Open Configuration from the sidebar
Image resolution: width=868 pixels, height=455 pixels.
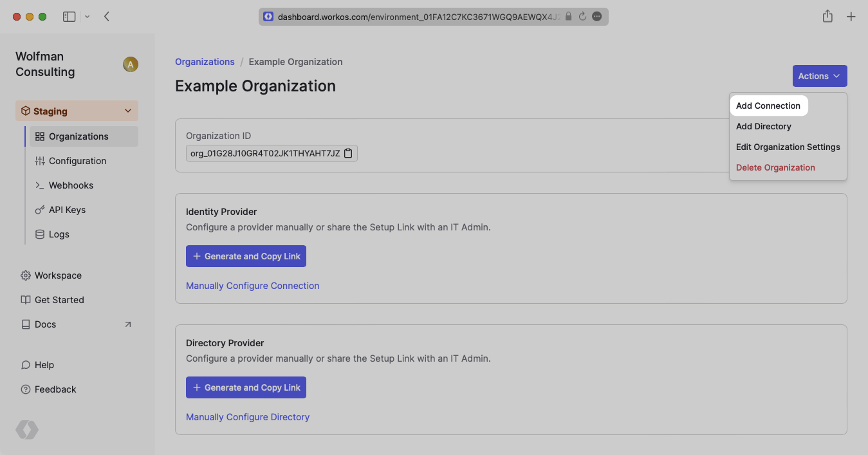click(x=77, y=160)
